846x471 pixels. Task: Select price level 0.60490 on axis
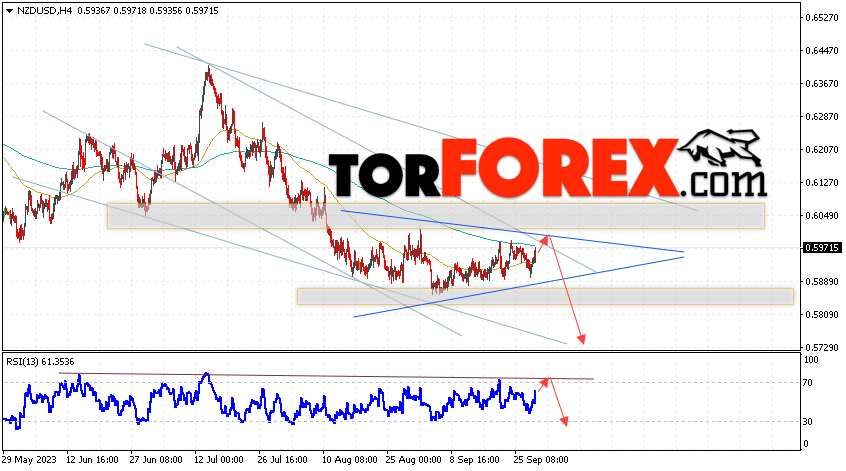point(822,215)
